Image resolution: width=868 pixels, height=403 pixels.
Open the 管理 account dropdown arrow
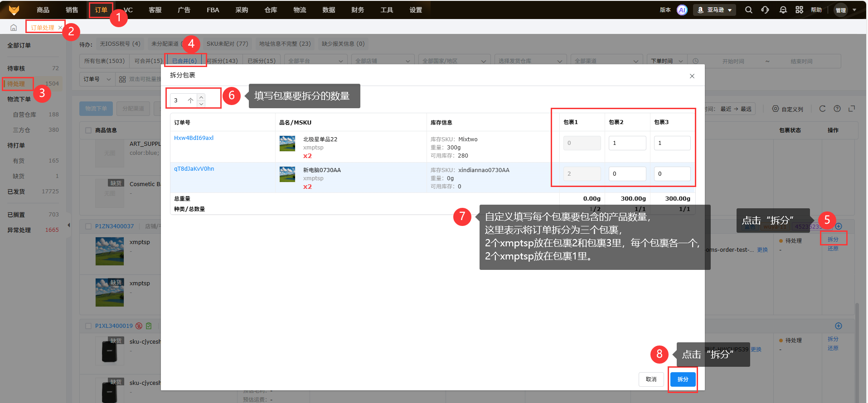pyautogui.click(x=854, y=10)
